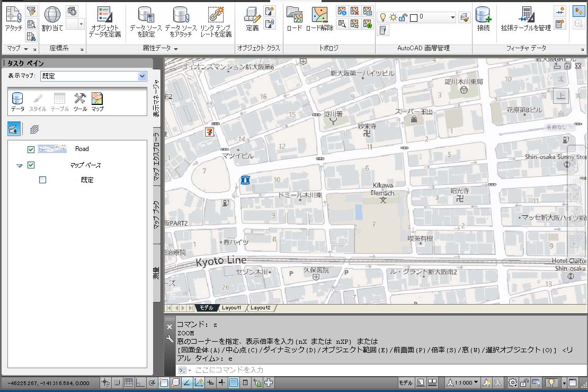Select 測量 vertical tab
Screen dimensions: 588x392
click(156, 273)
